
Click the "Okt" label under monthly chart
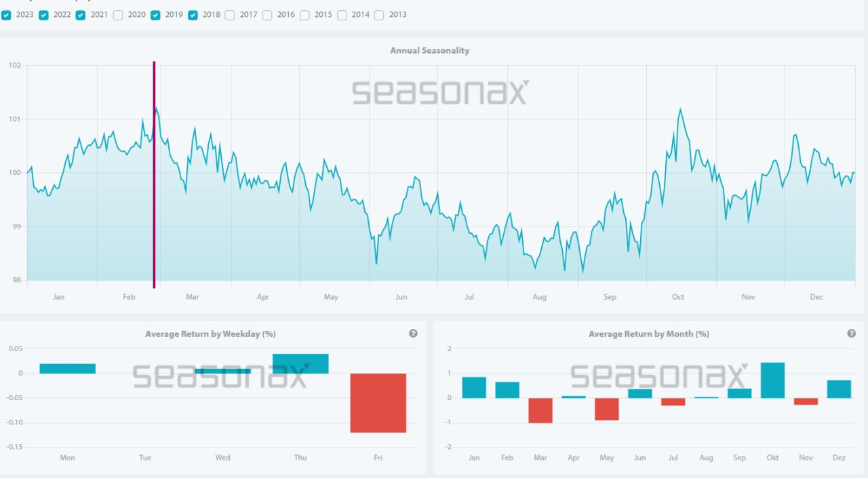coord(772,458)
